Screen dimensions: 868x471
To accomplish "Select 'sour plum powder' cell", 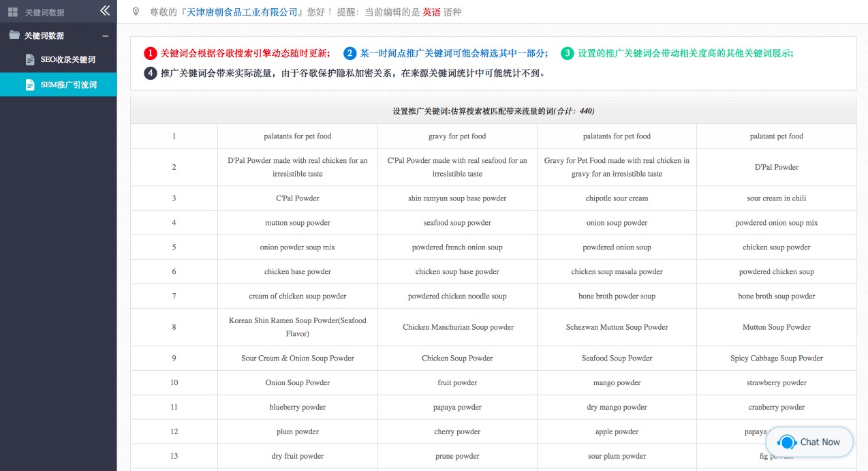I will click(x=617, y=457).
